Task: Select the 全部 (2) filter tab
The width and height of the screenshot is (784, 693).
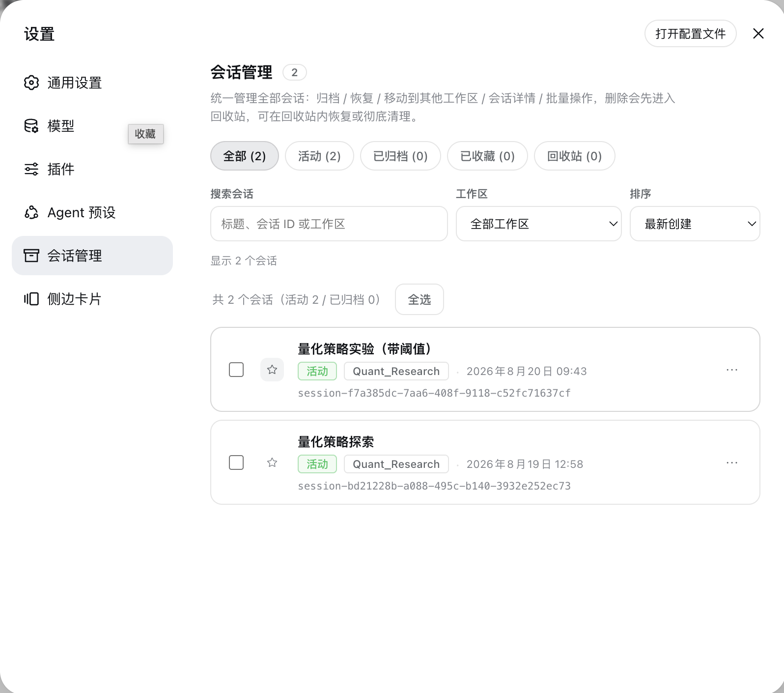Action: point(245,156)
